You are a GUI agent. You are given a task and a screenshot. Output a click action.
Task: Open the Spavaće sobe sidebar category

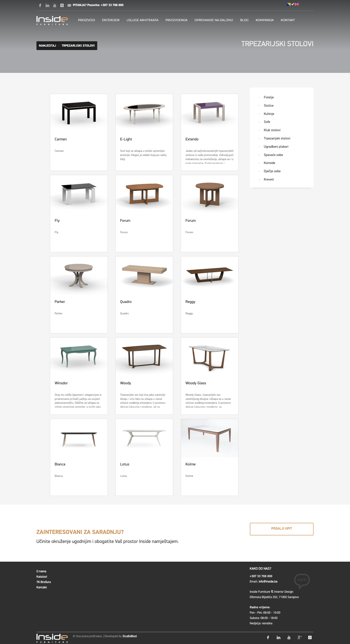tap(273, 155)
